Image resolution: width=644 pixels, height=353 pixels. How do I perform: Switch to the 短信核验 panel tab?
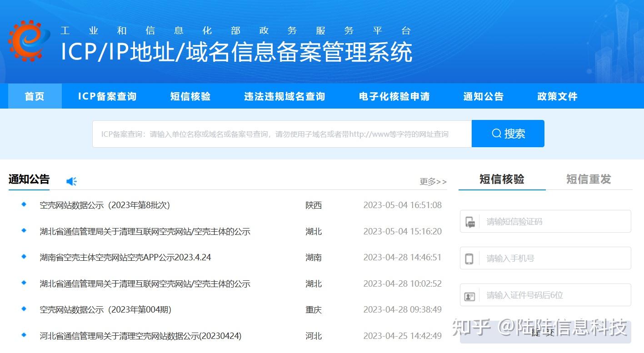502,179
